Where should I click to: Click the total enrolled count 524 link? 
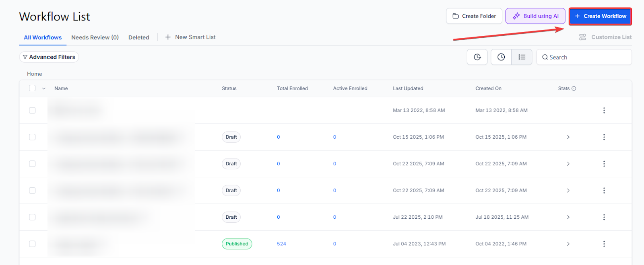tap(281, 244)
